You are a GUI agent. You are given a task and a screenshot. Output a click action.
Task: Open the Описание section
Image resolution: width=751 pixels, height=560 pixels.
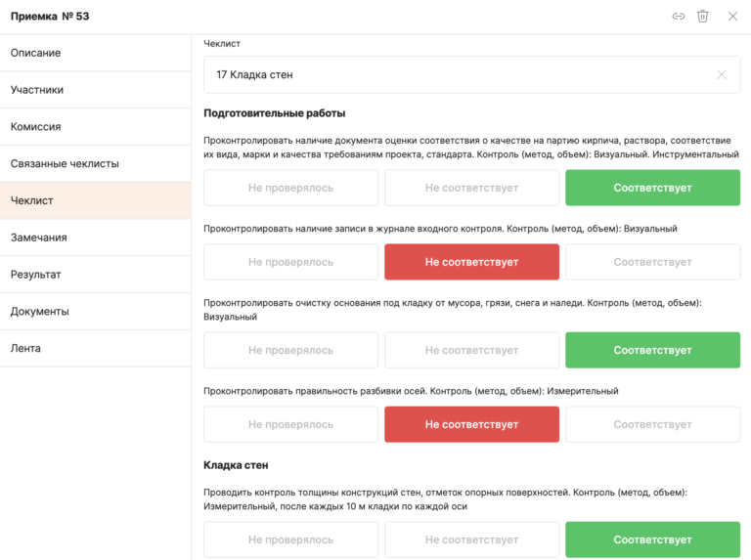click(95, 53)
